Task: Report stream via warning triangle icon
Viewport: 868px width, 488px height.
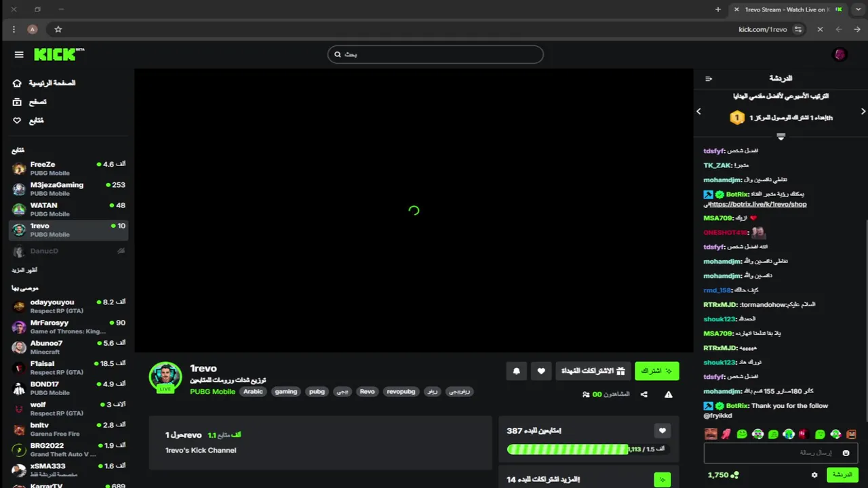Action: (669, 394)
